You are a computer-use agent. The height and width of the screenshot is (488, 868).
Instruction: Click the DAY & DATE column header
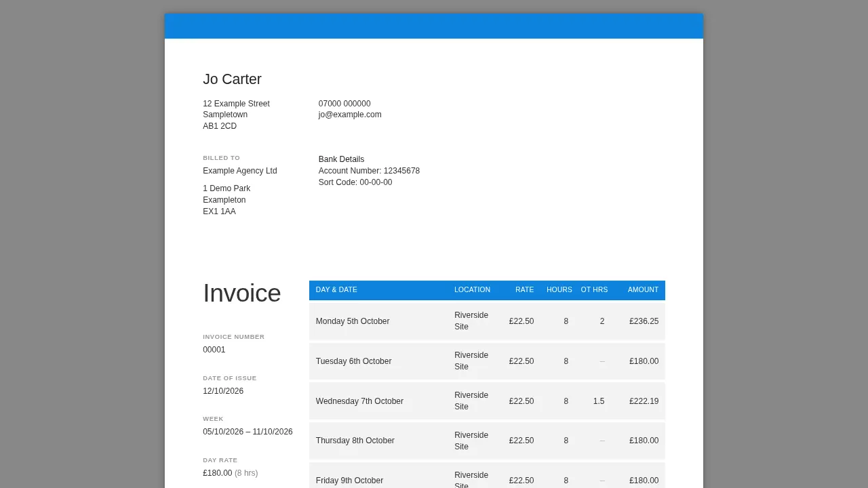coord(336,289)
